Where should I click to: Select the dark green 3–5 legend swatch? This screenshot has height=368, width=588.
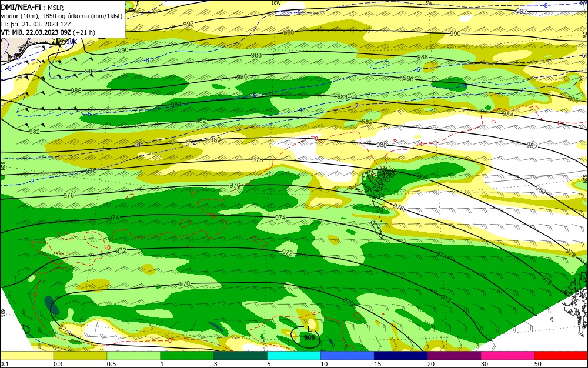(240, 356)
